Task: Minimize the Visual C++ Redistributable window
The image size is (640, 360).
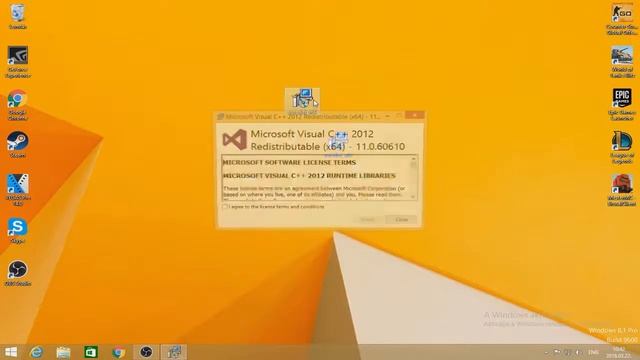Action: click(387, 116)
